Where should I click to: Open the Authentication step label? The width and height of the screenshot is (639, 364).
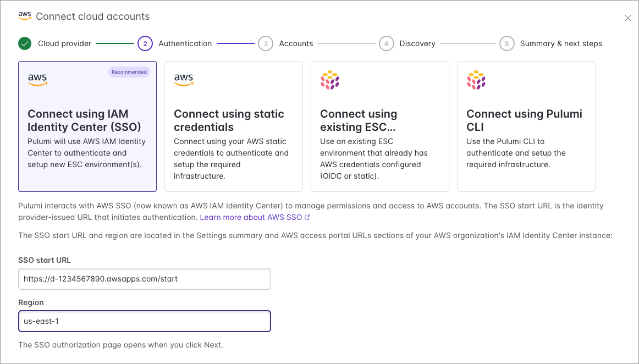[185, 43]
